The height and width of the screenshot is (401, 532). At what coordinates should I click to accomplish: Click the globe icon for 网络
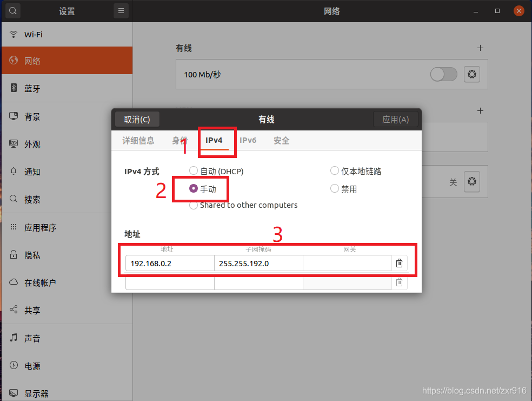coord(13,61)
